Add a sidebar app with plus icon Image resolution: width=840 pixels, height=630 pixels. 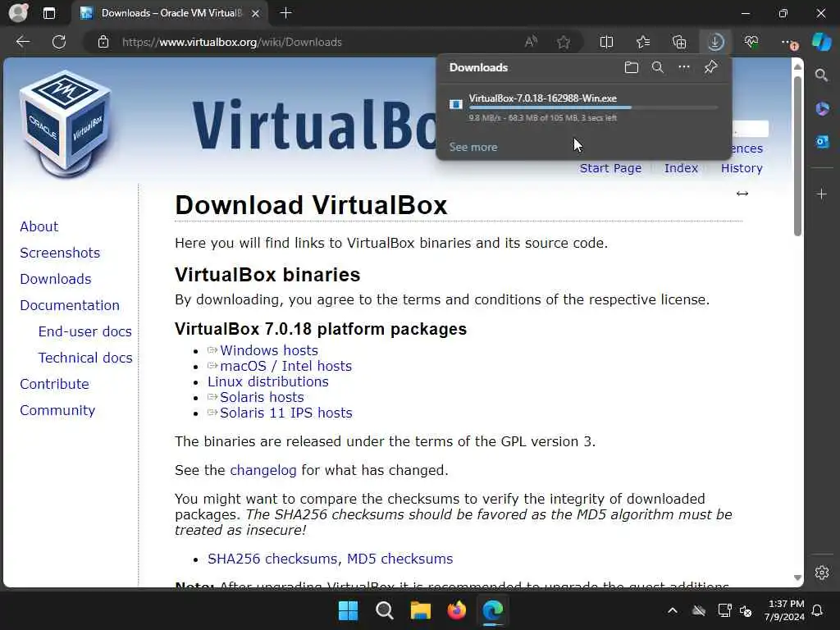pyautogui.click(x=822, y=194)
